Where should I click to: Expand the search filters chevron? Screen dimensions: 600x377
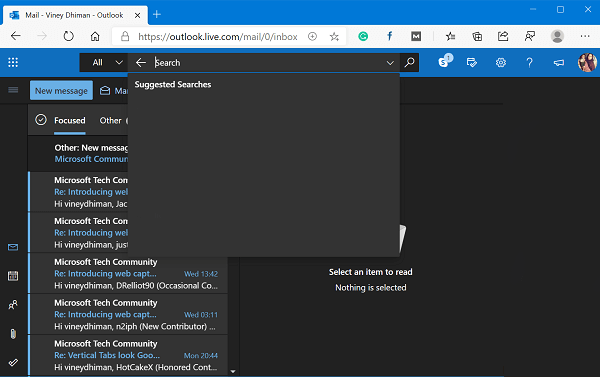tap(390, 63)
